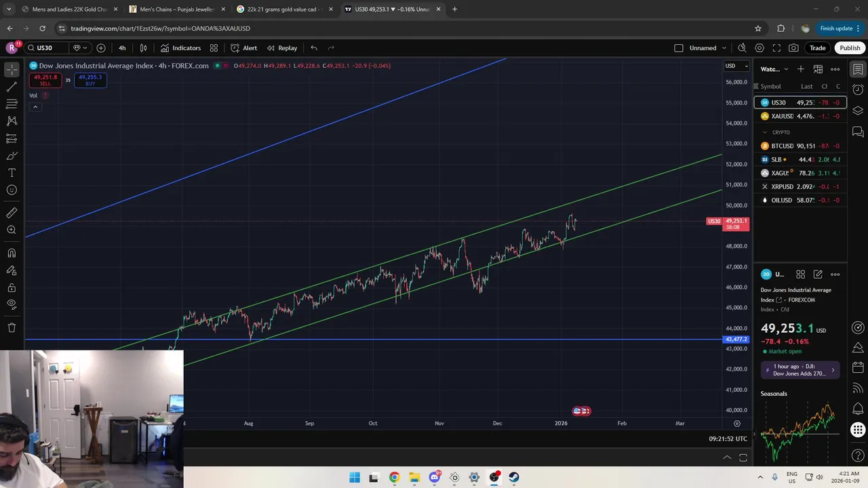This screenshot has width=868, height=488.
Task: Open the indicator templates grid
Action: tap(214, 48)
